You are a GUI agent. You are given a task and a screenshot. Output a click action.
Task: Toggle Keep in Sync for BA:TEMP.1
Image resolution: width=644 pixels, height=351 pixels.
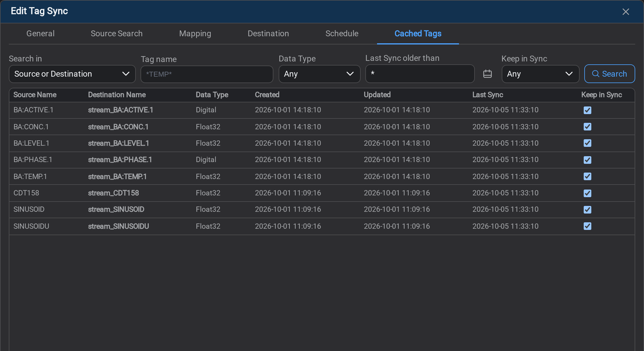click(x=587, y=176)
